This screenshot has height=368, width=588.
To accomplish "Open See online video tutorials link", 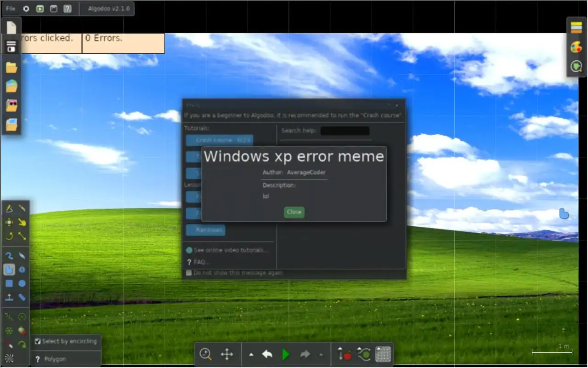I will pyautogui.click(x=227, y=250).
